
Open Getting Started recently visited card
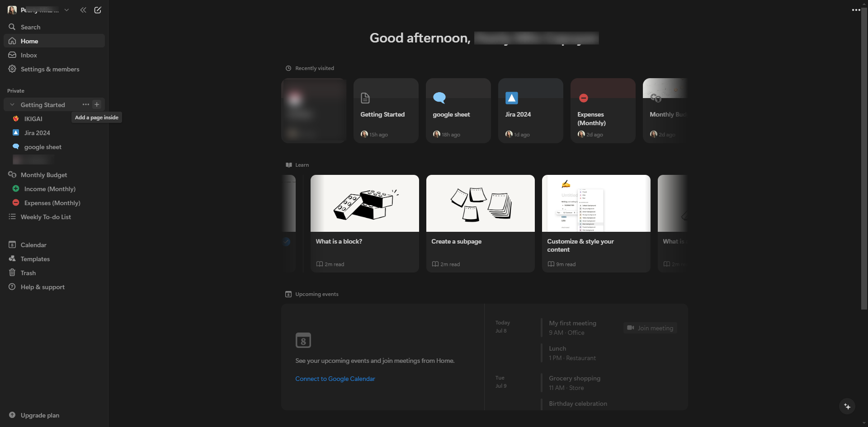click(386, 111)
